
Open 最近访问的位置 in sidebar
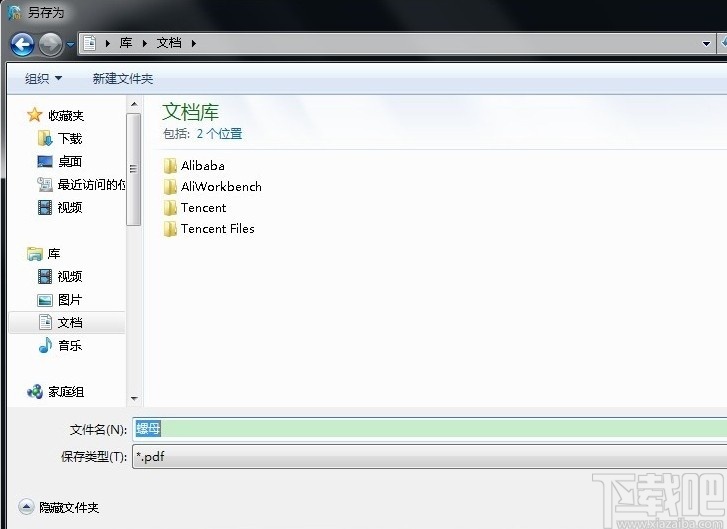[91, 185]
